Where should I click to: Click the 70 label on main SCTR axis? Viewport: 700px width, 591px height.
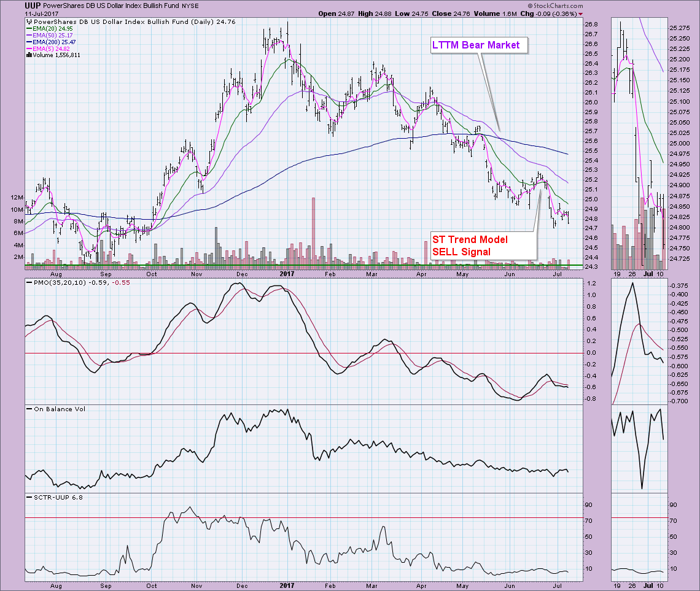(x=589, y=520)
